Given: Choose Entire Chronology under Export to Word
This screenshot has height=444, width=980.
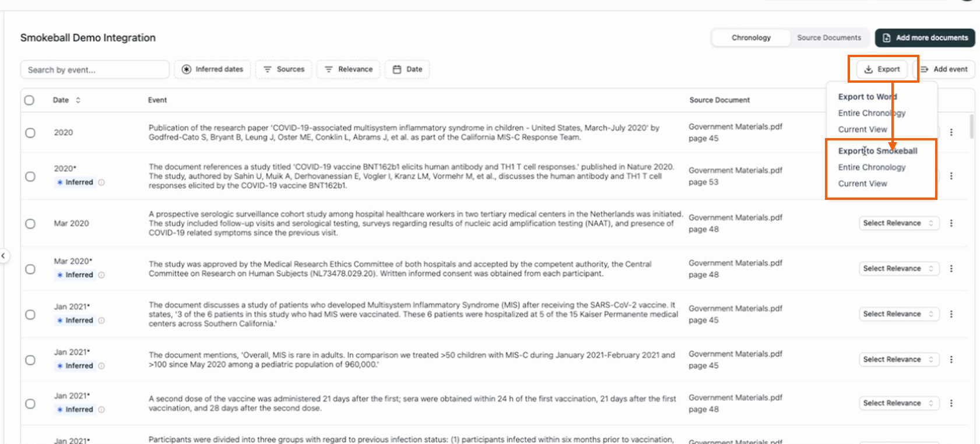Looking at the screenshot, I should point(872,113).
